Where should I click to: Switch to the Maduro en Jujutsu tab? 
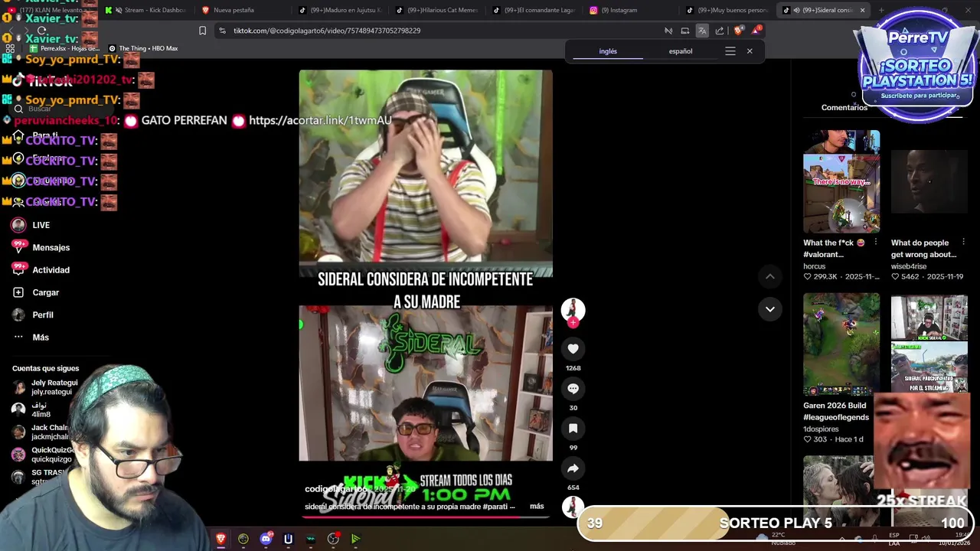[341, 10]
